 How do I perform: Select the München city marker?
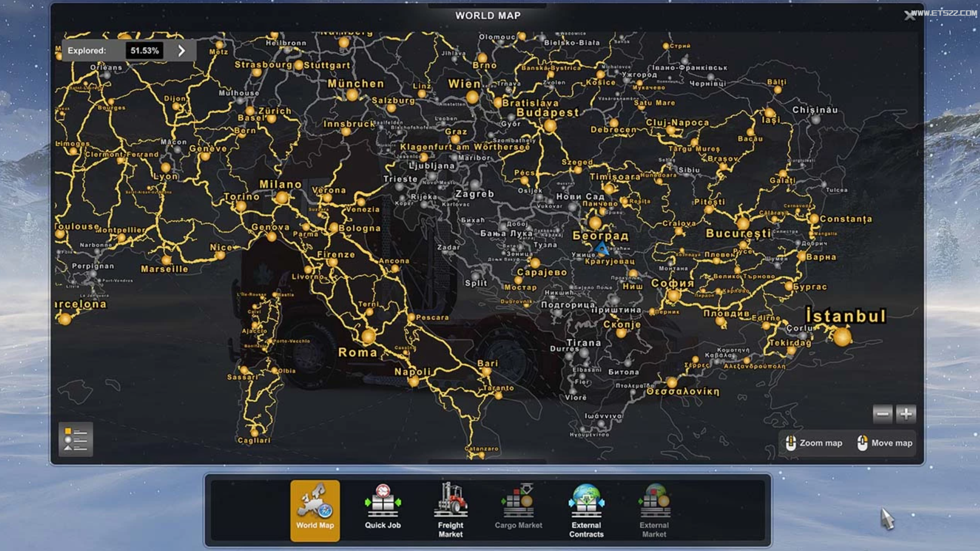[x=352, y=95]
